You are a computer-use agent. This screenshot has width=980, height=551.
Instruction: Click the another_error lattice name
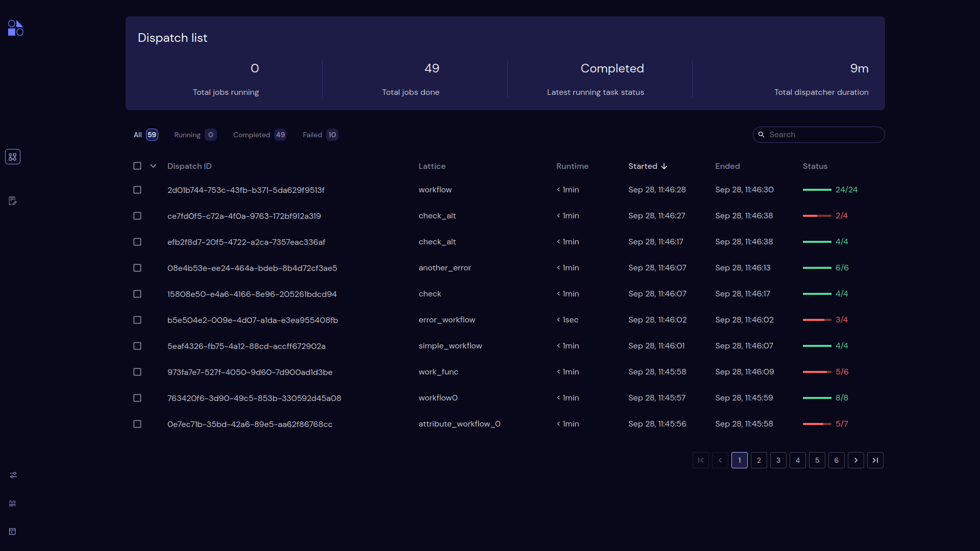(x=445, y=268)
